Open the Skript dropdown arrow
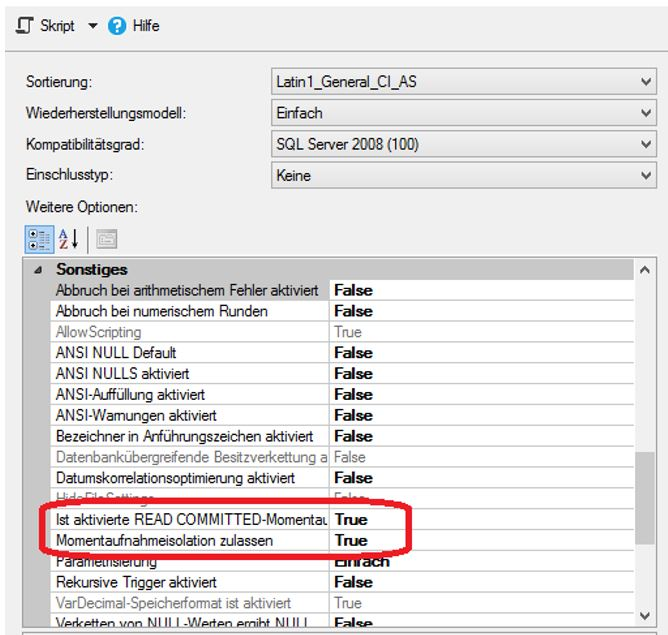This screenshot has height=635, width=668. 93,26
